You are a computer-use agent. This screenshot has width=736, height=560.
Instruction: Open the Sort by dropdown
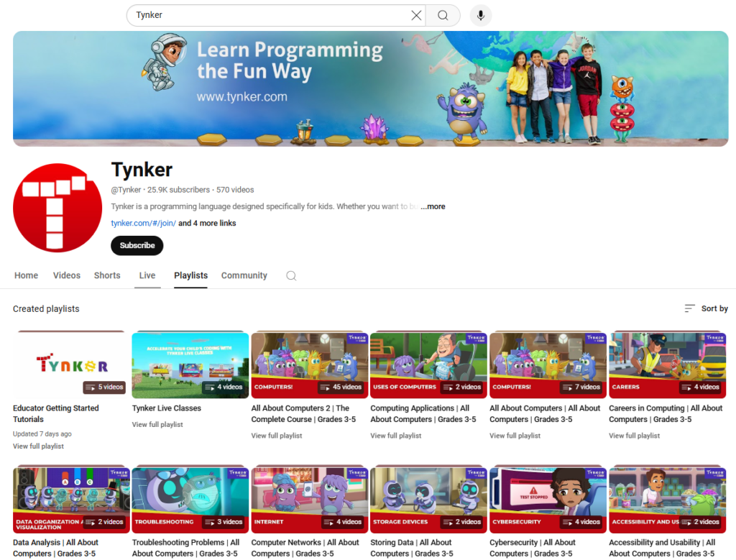click(706, 308)
